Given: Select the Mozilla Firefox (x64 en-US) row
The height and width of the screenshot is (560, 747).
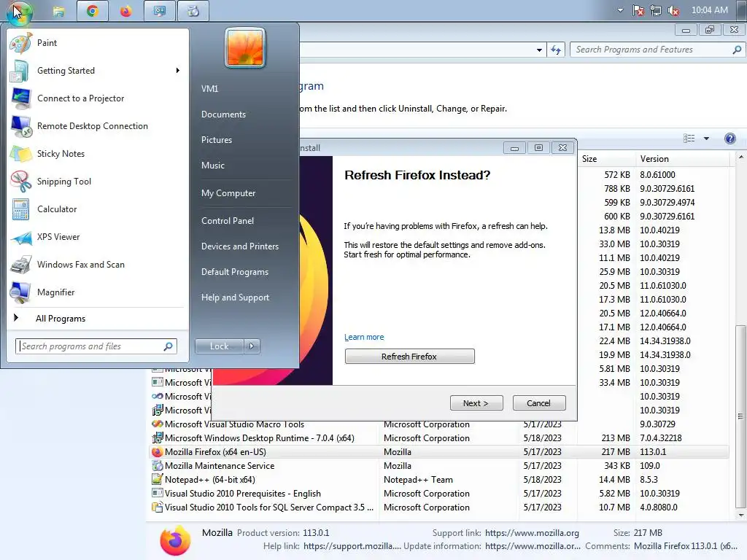Looking at the screenshot, I should point(439,452).
